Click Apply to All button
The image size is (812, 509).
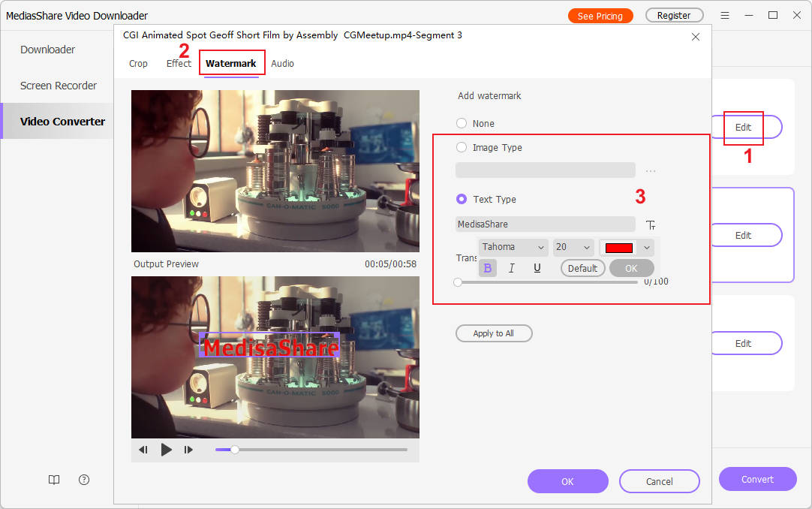494,333
